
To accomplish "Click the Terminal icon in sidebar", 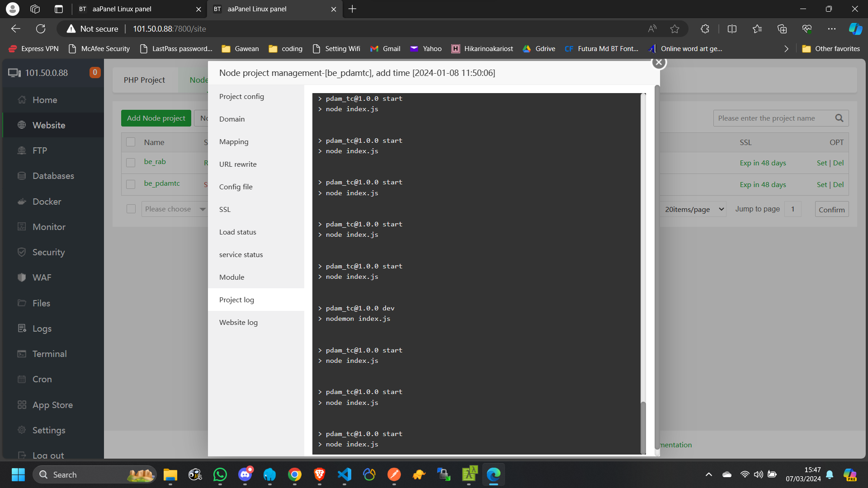I will [x=22, y=354].
